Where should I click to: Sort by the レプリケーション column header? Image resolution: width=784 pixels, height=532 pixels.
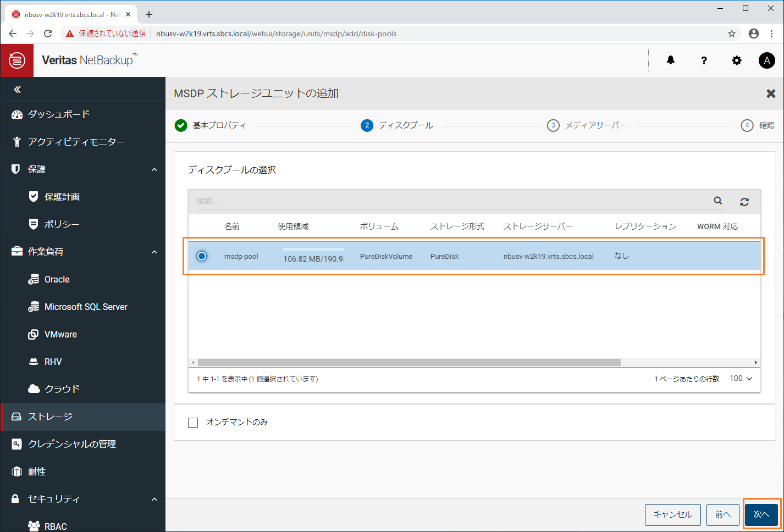[x=645, y=226]
